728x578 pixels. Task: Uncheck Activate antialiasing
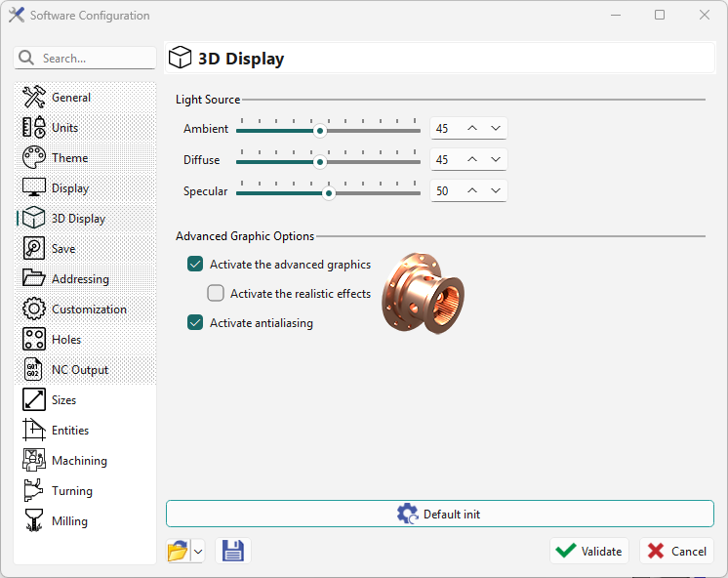[x=195, y=323]
